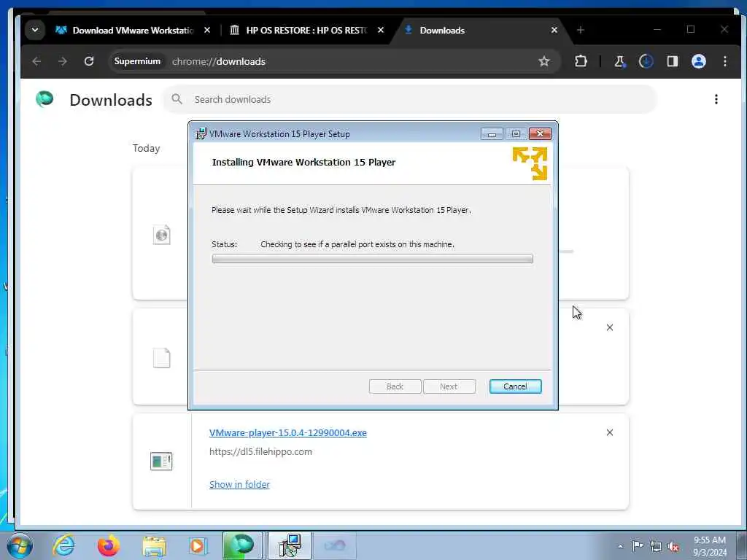
Task: Open the browser three-dot menu
Action: click(724, 61)
